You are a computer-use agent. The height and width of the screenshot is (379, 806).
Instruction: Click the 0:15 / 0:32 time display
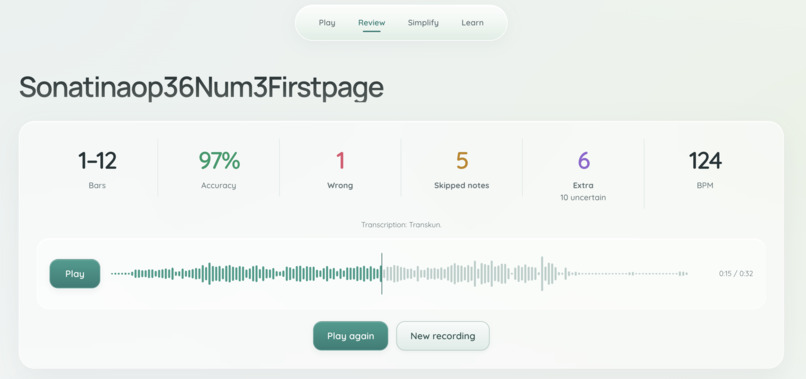736,274
